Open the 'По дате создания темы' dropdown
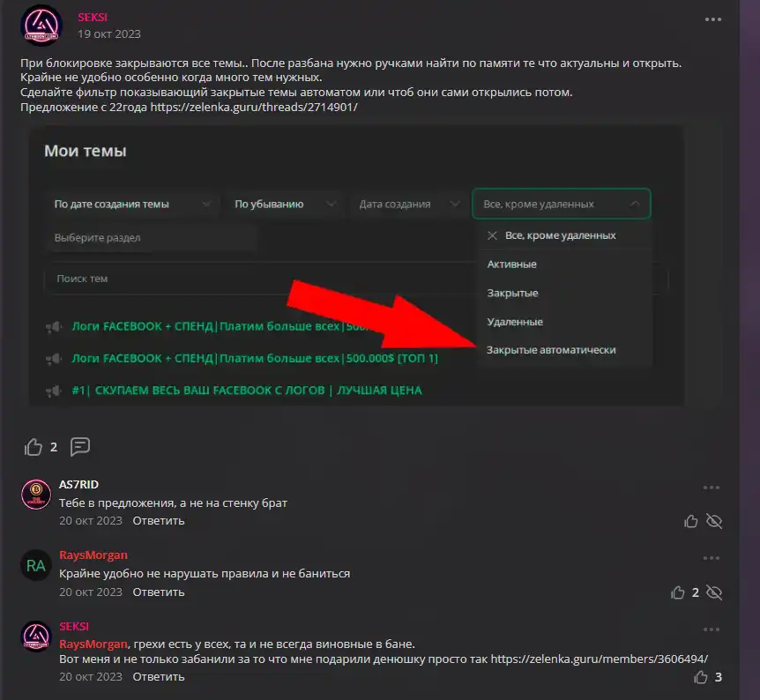760x700 pixels. click(132, 204)
